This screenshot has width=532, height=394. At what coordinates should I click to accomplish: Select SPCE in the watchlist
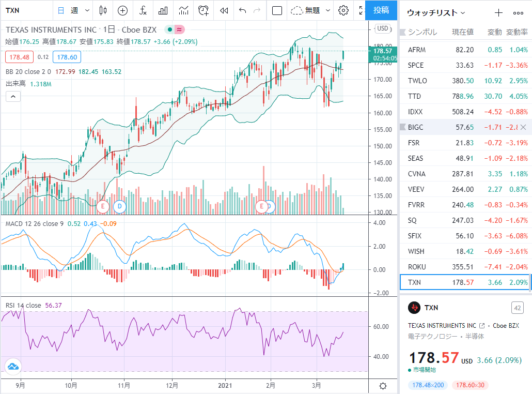click(x=464, y=65)
